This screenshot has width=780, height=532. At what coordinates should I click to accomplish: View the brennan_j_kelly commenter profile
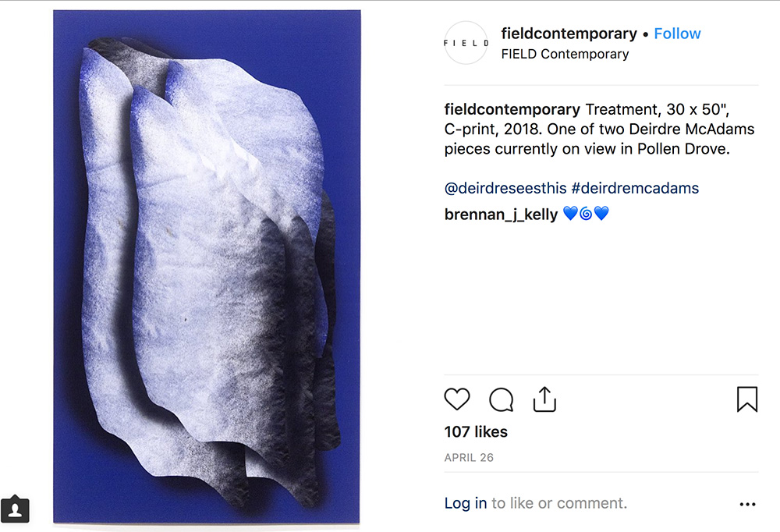(x=501, y=215)
